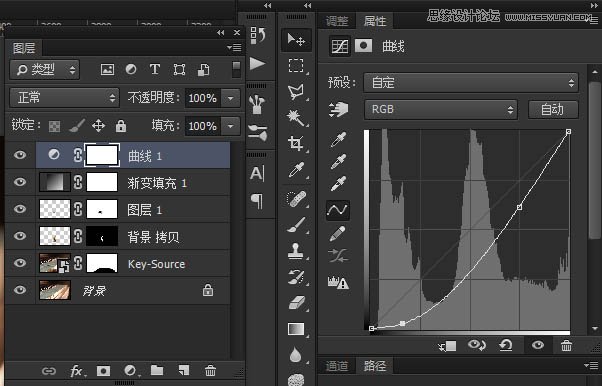Add a layer style with fx button
The height and width of the screenshot is (386, 602).
tap(77, 371)
